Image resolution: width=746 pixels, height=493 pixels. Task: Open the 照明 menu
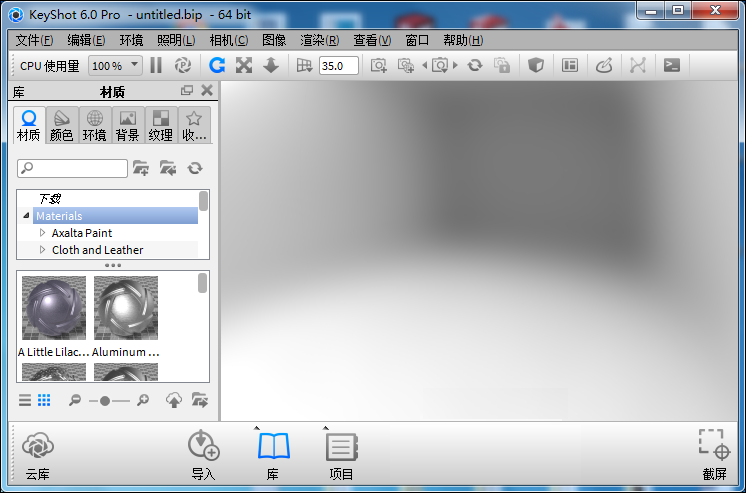[x=176, y=40]
